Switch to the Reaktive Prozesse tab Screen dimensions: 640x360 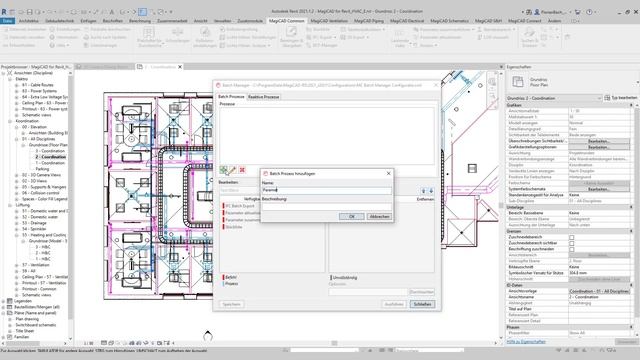coord(264,97)
